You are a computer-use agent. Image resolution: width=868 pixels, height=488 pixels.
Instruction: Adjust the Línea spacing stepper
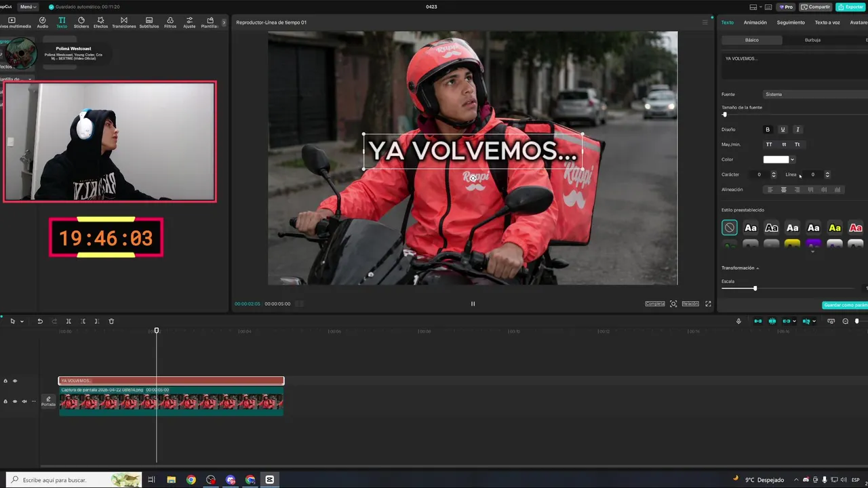[827, 175]
